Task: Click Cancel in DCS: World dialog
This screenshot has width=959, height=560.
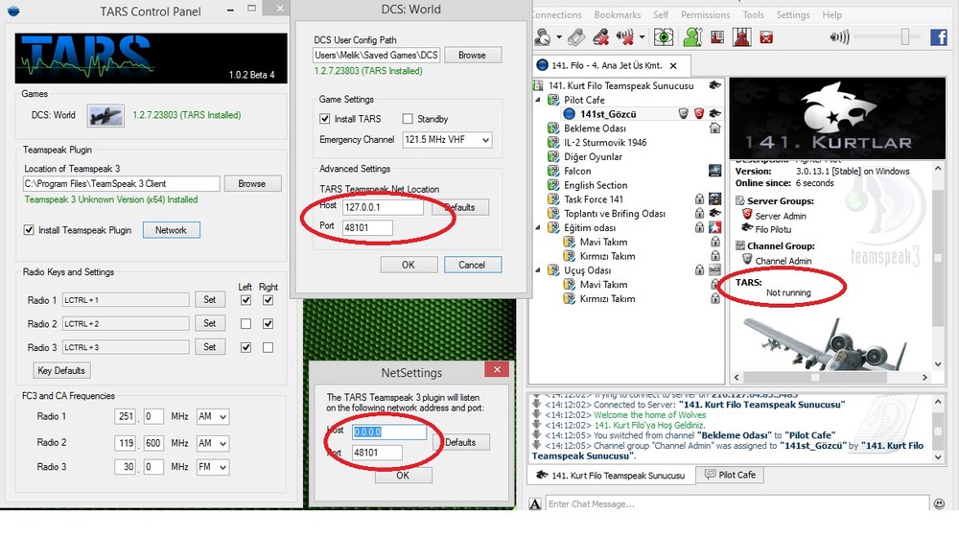Action: [x=472, y=265]
